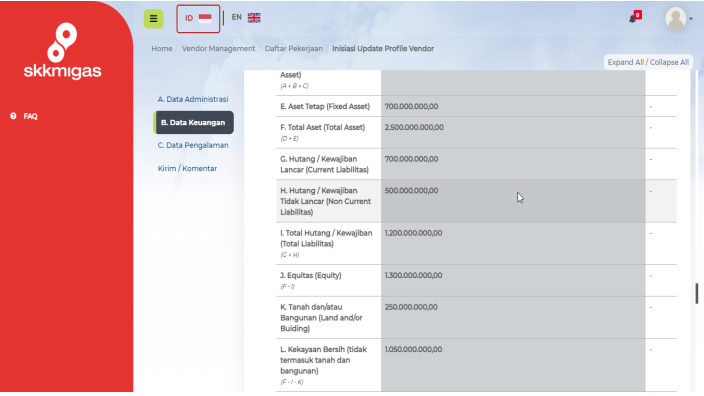Click the SKK Migas logo
The width and height of the screenshot is (704, 396).
[x=62, y=51]
